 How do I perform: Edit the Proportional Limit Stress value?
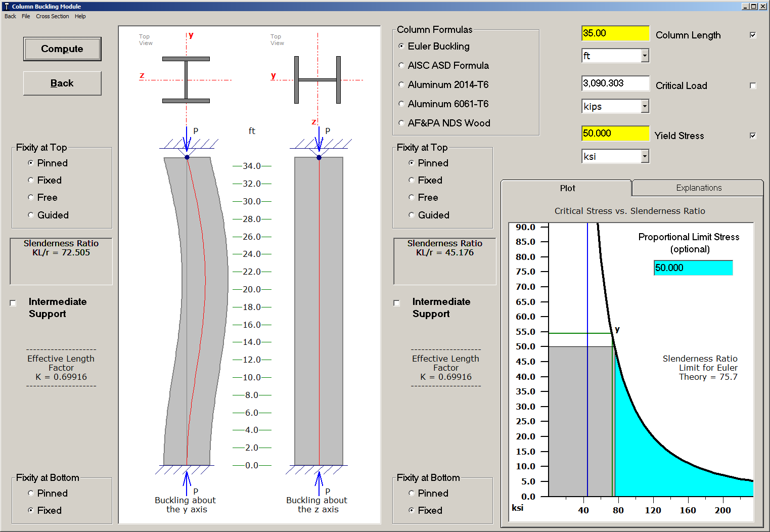(693, 268)
